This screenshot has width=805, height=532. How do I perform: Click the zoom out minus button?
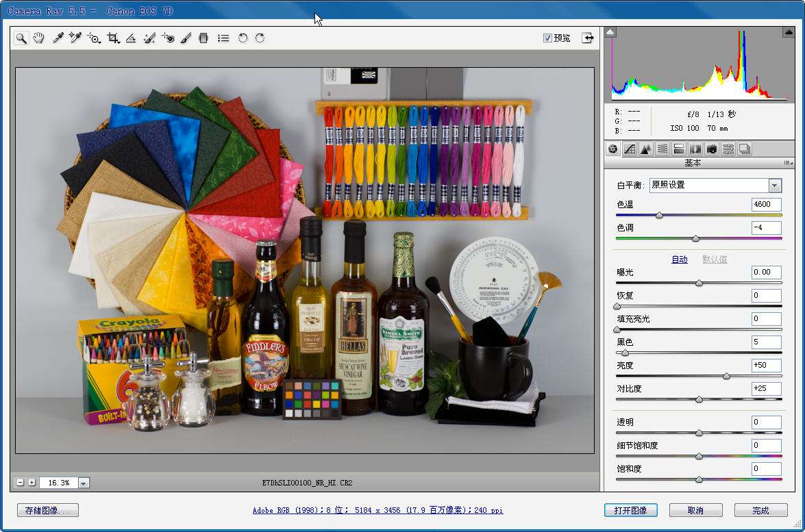(x=20, y=482)
